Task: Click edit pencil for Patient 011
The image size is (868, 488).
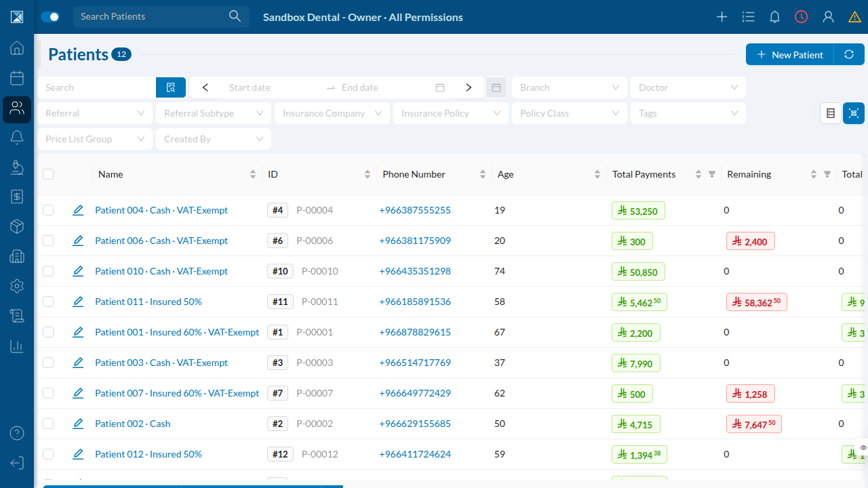Action: pos(78,302)
